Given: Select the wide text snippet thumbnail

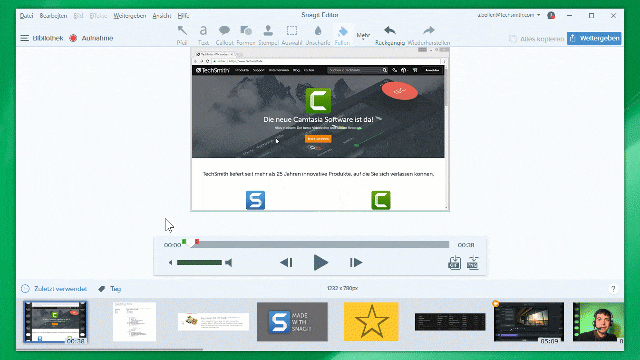Looking at the screenshot, I should 213,322.
